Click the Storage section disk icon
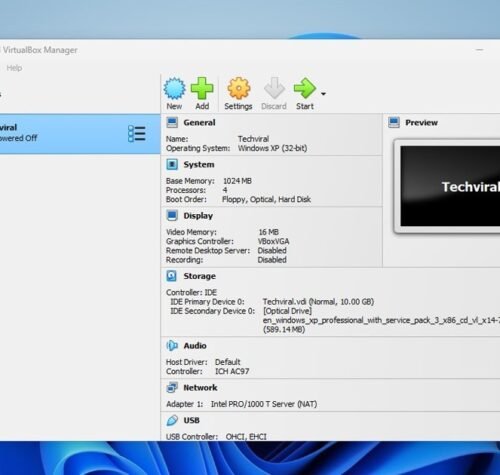 [x=172, y=276]
